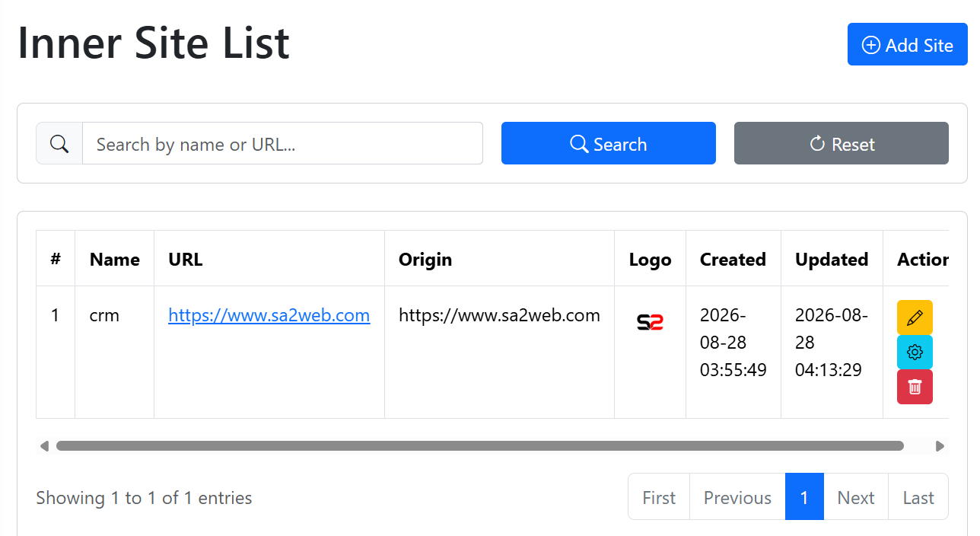Open the https://www.sa2web.com link
The height and width of the screenshot is (536, 980).
pyautogui.click(x=269, y=315)
